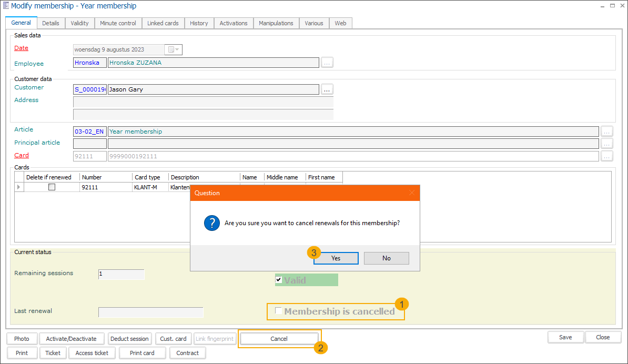Viewport: 628px width, 364px height.
Task: Open the Customer lookup ellipsis button
Action: point(327,89)
